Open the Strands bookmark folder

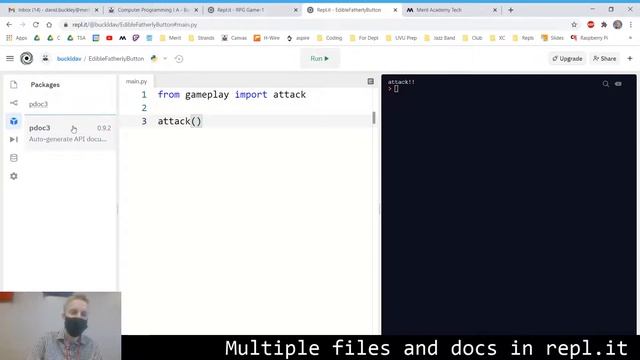tap(201, 38)
